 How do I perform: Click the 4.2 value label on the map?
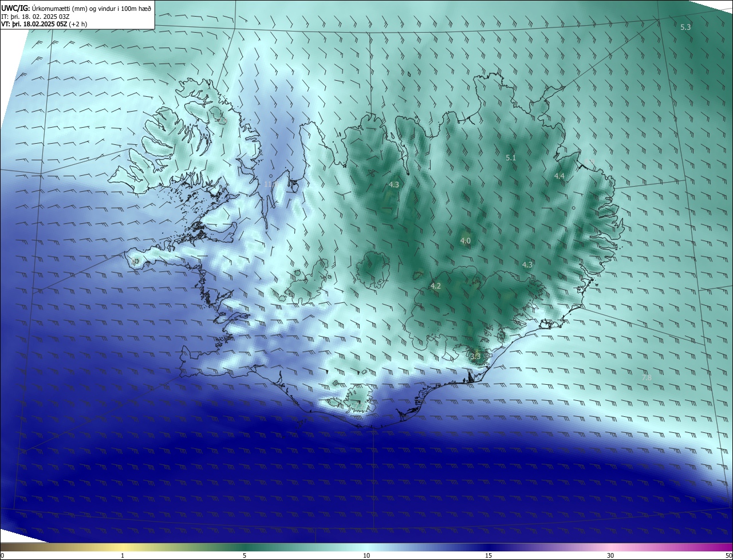click(x=436, y=286)
